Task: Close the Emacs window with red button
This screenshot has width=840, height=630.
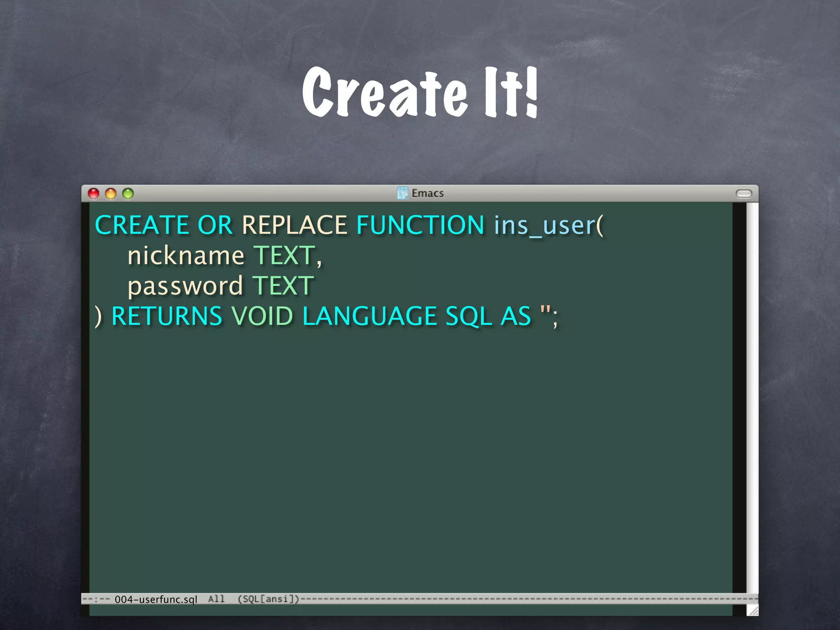Action: tap(94, 194)
